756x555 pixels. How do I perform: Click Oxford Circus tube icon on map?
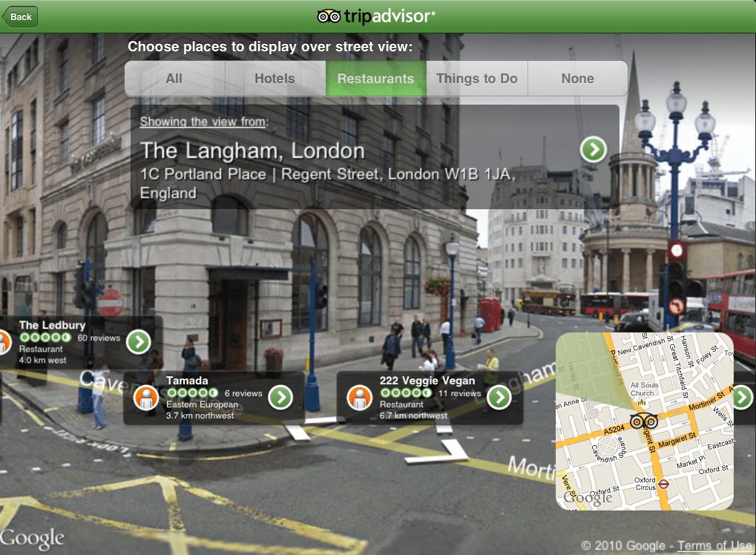click(x=663, y=484)
